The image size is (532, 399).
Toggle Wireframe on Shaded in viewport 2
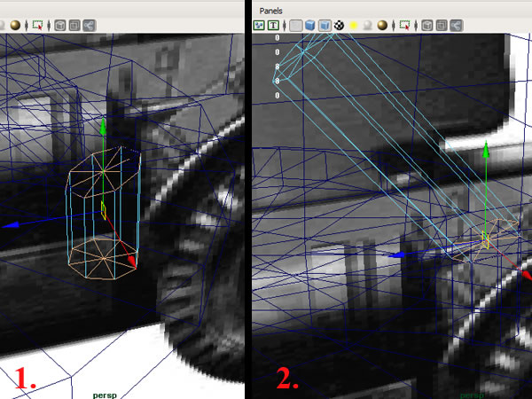(325, 25)
